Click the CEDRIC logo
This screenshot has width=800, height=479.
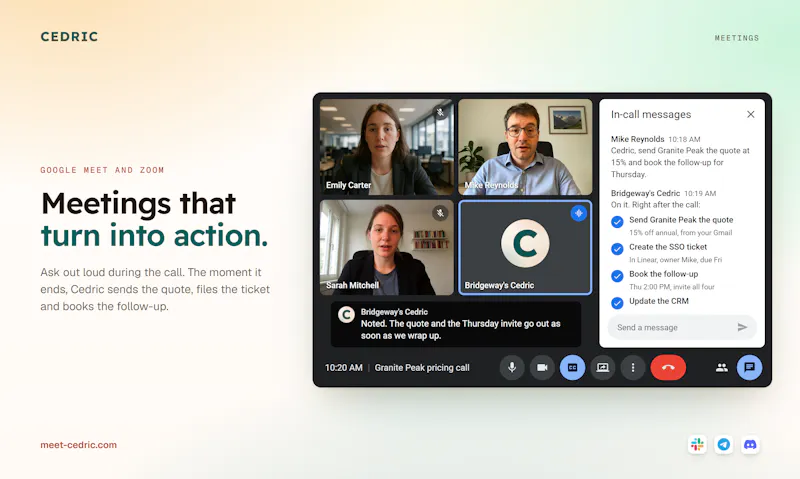(x=69, y=37)
